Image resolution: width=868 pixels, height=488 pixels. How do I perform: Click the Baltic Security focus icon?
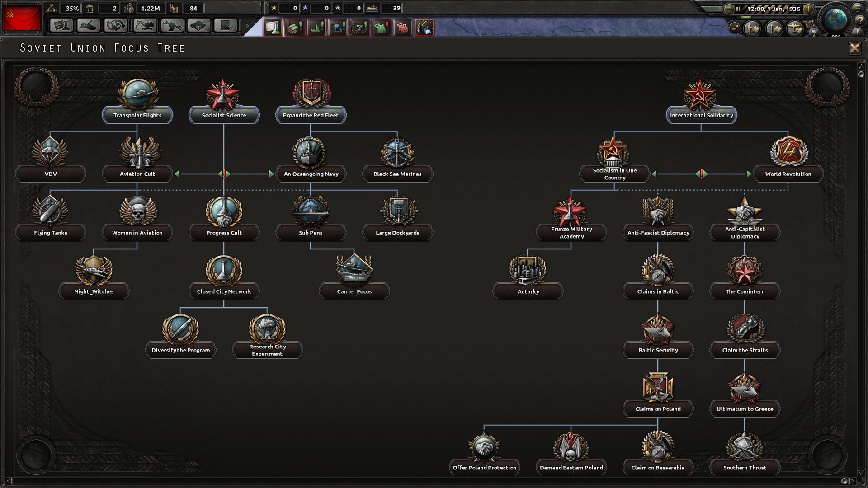tap(658, 328)
